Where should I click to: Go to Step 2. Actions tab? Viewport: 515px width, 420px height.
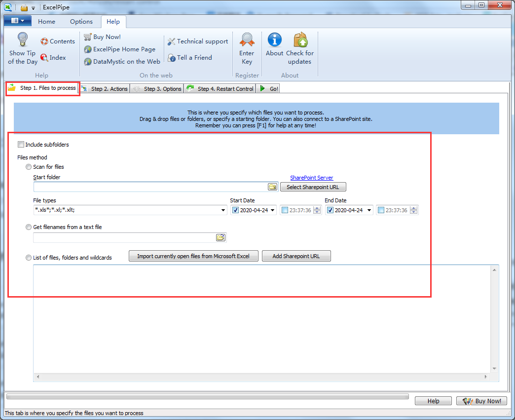tap(105, 89)
